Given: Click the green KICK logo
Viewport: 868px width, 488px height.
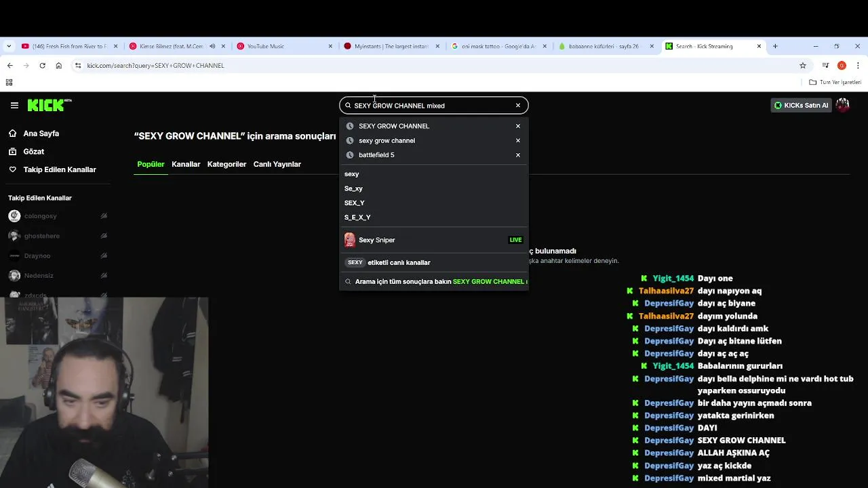Looking at the screenshot, I should pos(50,105).
